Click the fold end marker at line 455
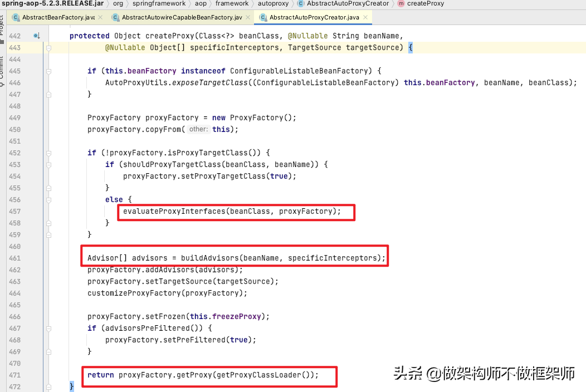 pos(48,188)
